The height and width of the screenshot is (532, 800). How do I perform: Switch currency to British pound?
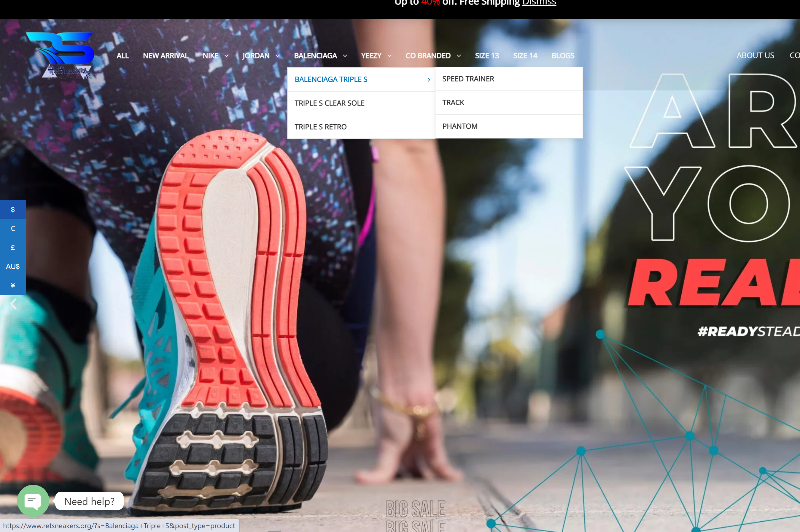point(13,247)
